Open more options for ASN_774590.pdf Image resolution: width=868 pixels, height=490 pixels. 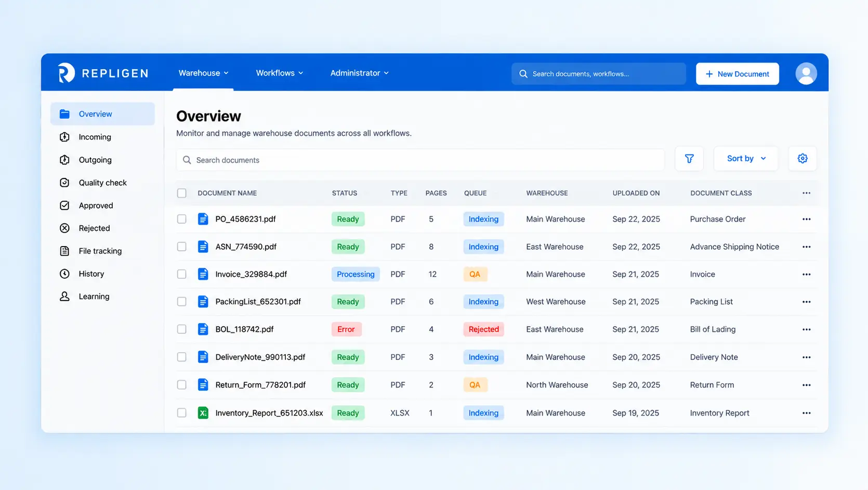coord(806,247)
